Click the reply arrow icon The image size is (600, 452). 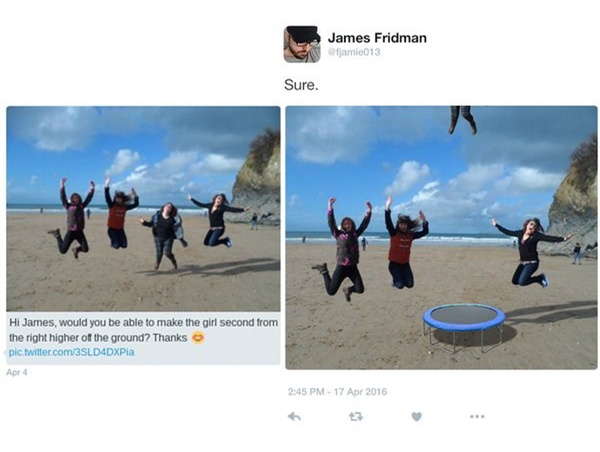coord(294,416)
